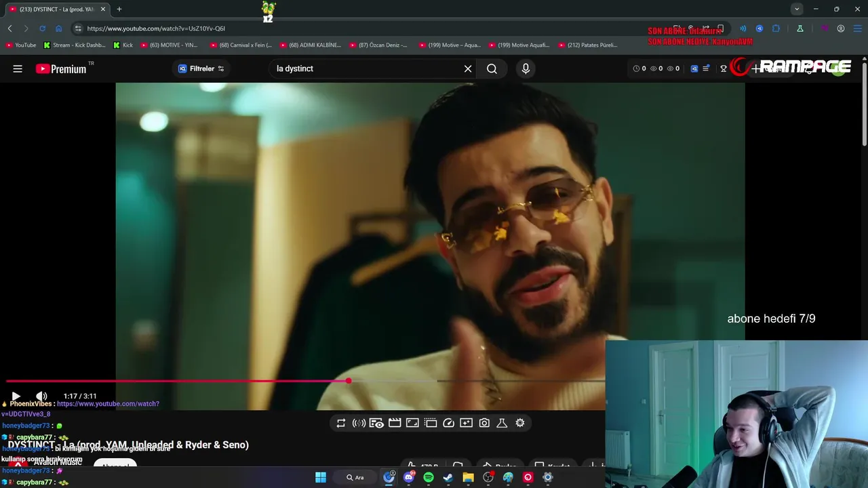Open Discord from the taskbar
The width and height of the screenshot is (868, 488).
(409, 477)
